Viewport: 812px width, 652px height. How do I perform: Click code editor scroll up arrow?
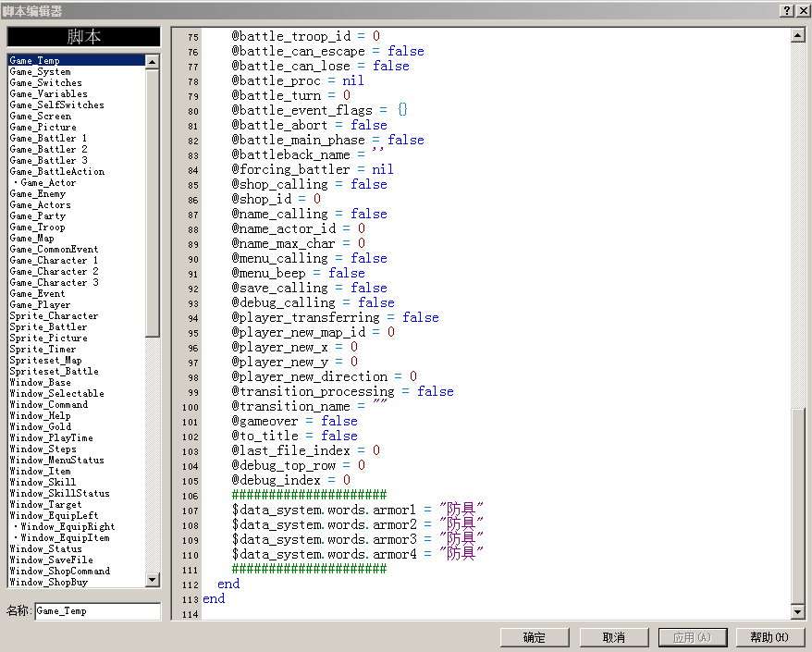coord(797,35)
